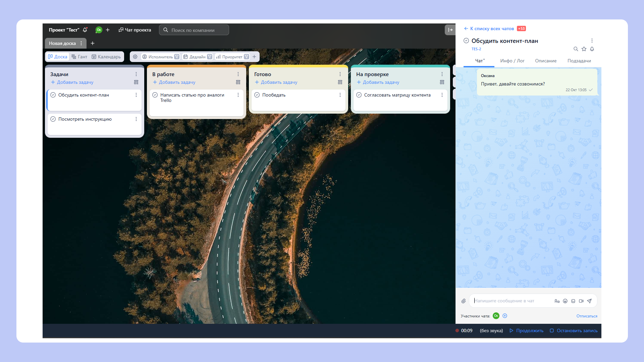Open the Подзадачи tab

579,61
